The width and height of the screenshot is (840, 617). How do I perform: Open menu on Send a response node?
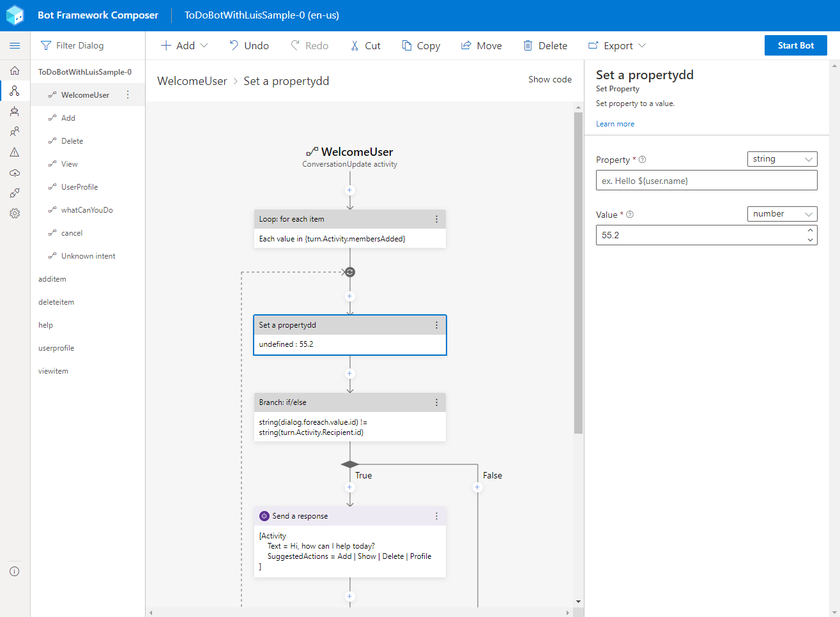(x=437, y=516)
